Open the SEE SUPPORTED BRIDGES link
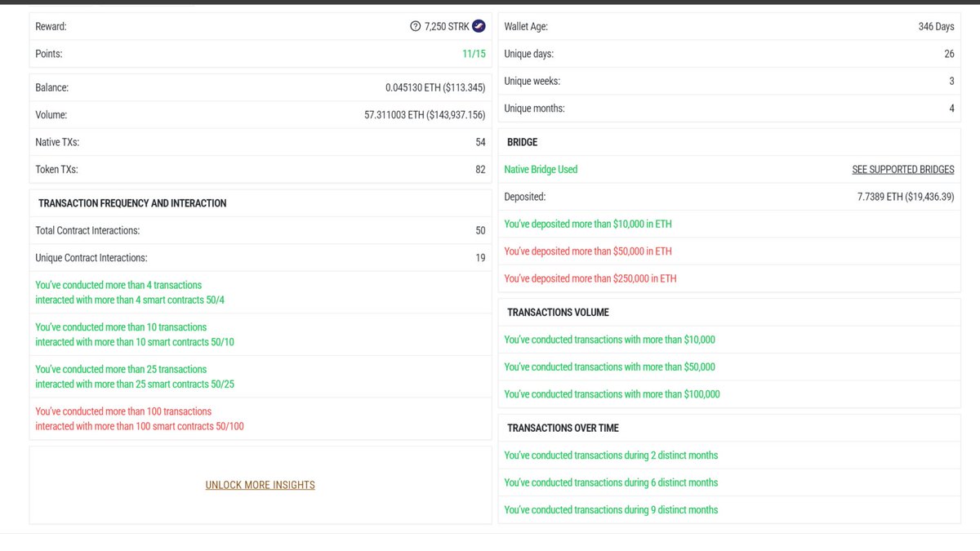Viewport: 980px width, 551px height. click(x=903, y=170)
